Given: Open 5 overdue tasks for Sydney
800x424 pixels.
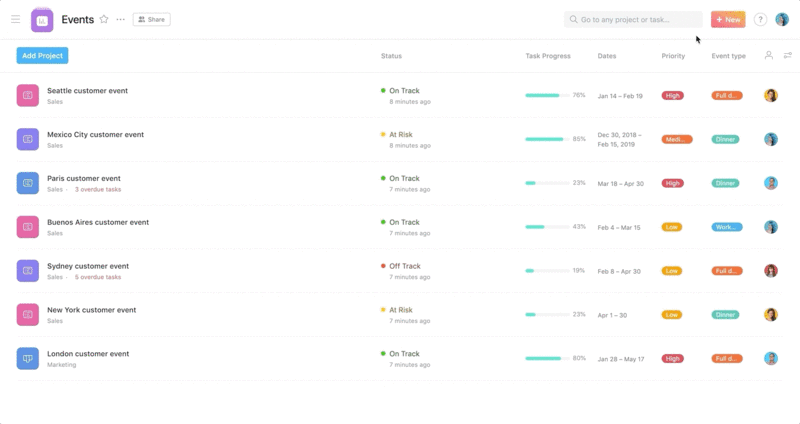Looking at the screenshot, I should pos(98,277).
